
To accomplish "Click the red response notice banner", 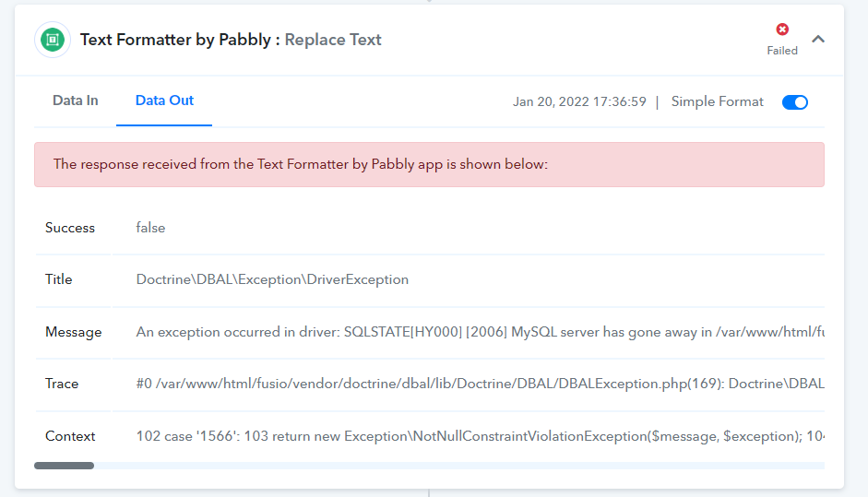I will [429, 164].
